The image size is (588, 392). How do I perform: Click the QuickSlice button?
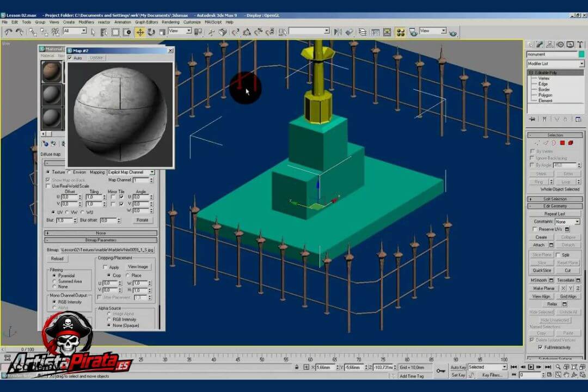pyautogui.click(x=542, y=271)
